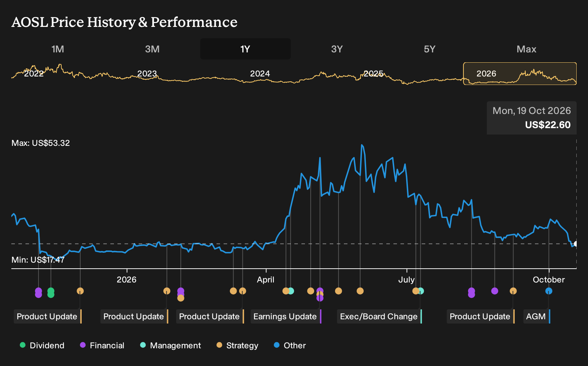This screenshot has height=366, width=588.
Task: Open the Exec/Board Change event label
Action: (x=379, y=316)
